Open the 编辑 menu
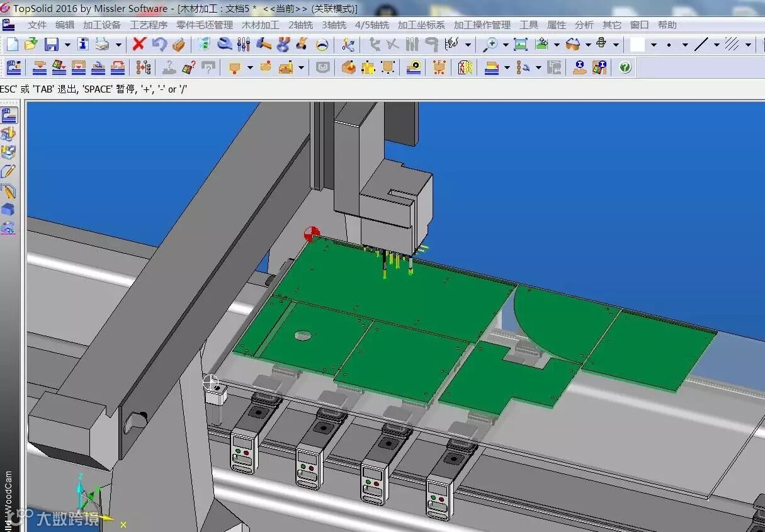 [65, 25]
